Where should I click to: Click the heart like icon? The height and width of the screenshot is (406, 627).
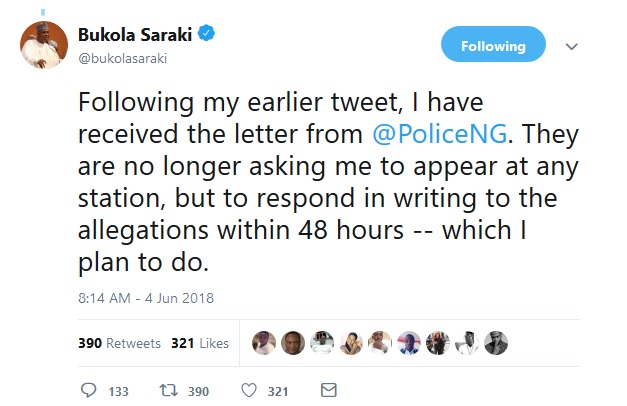point(248,390)
